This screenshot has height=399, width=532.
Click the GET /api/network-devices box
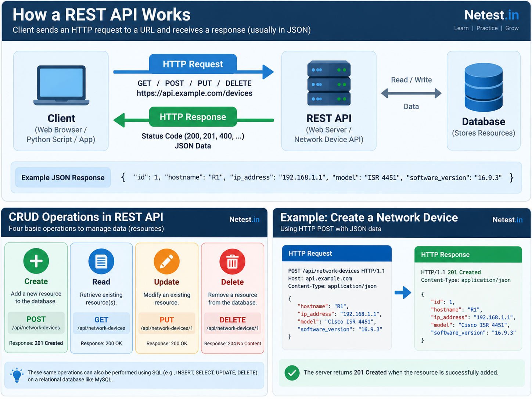click(101, 323)
